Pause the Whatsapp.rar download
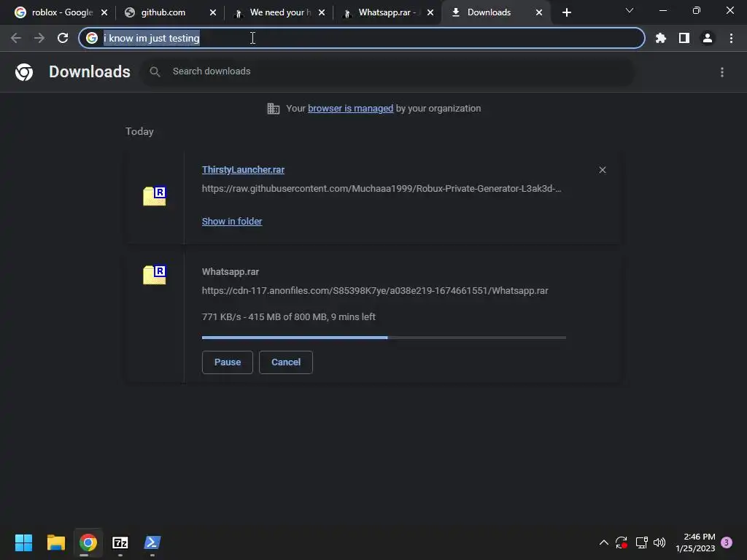 [x=228, y=362]
